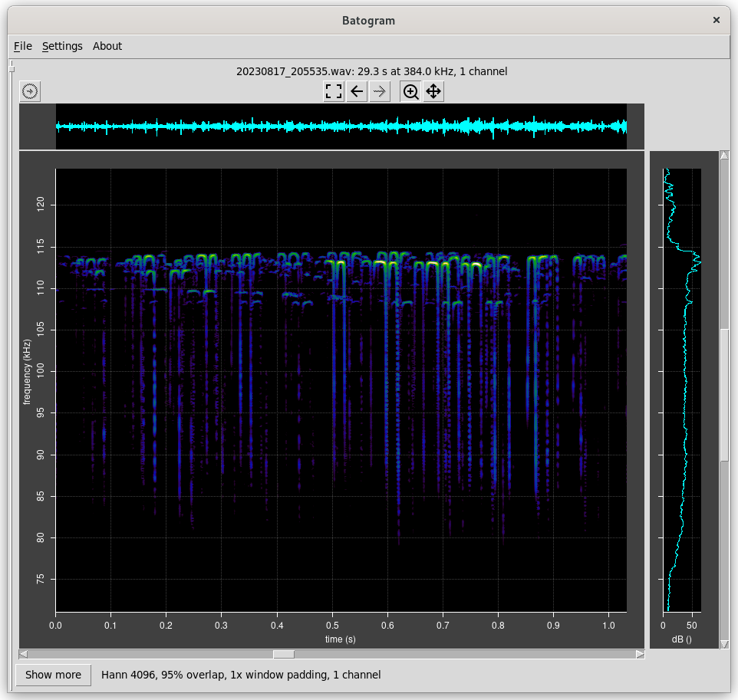Open the File menu
This screenshot has height=700, width=738.
(x=23, y=46)
